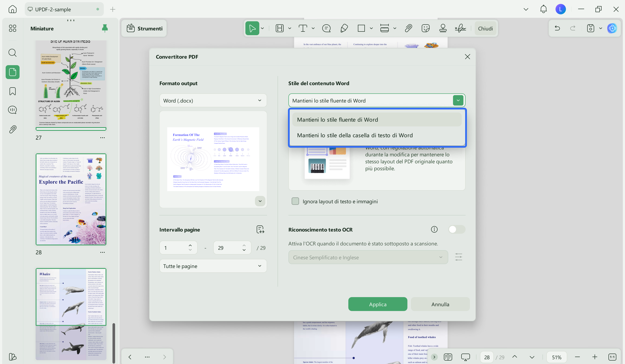Screen dimensions: 625x364
Task: Switch to the UPDF-2-sample tab
Action: 64,9
